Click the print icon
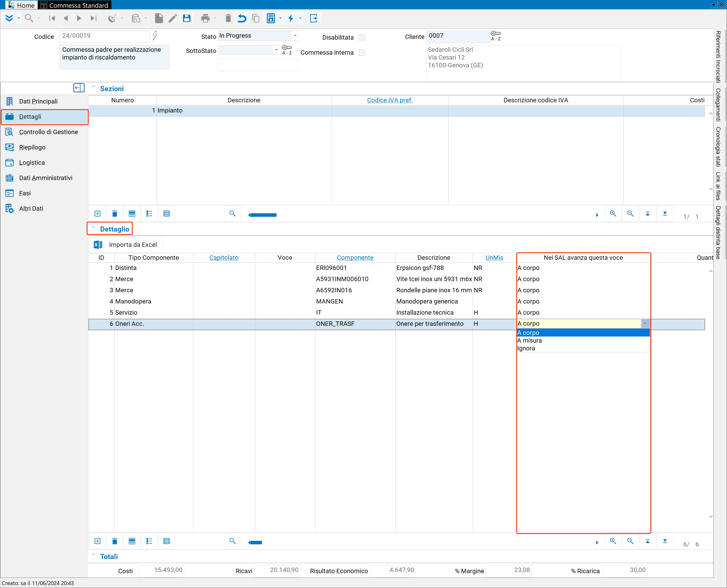Viewport: 727px width, 588px height. pos(205,18)
